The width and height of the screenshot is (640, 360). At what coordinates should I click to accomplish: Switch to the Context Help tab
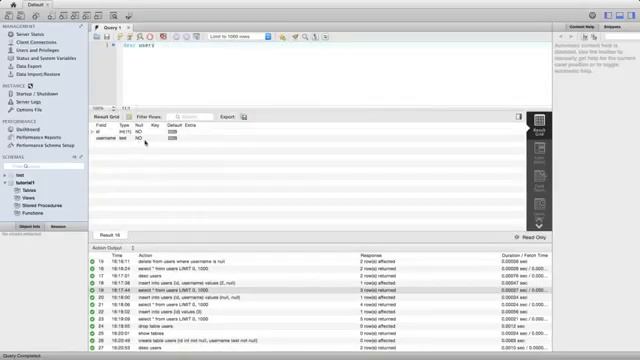pos(582,27)
